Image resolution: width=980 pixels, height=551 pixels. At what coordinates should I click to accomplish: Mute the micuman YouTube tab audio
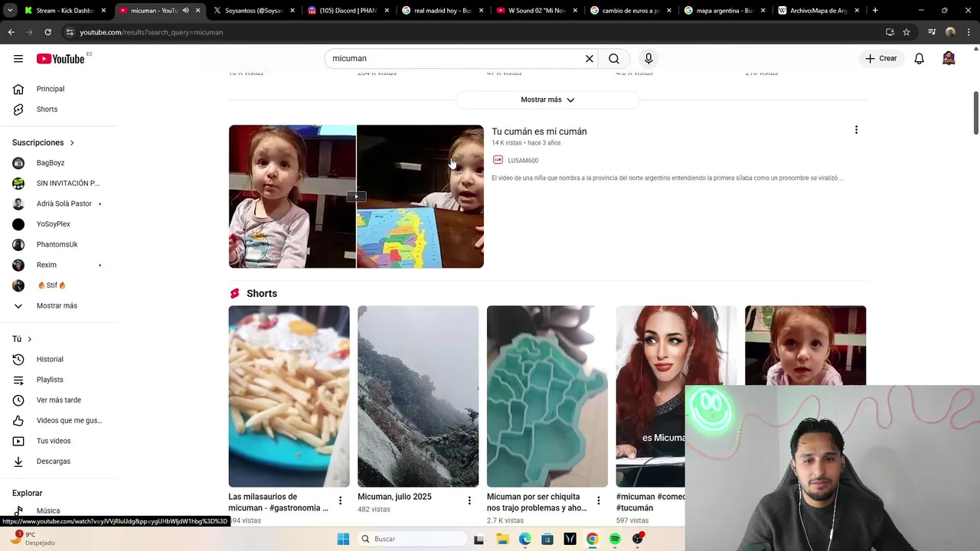(x=185, y=11)
